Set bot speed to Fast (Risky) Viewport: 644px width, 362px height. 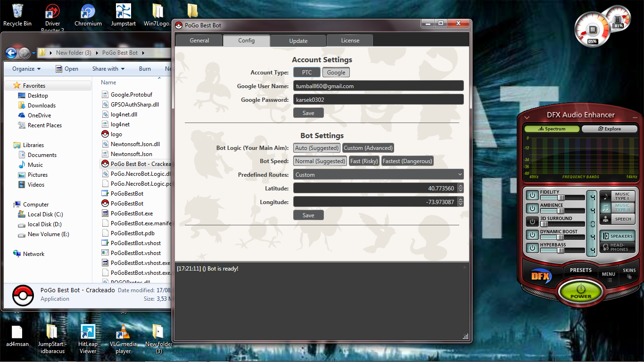(x=364, y=161)
